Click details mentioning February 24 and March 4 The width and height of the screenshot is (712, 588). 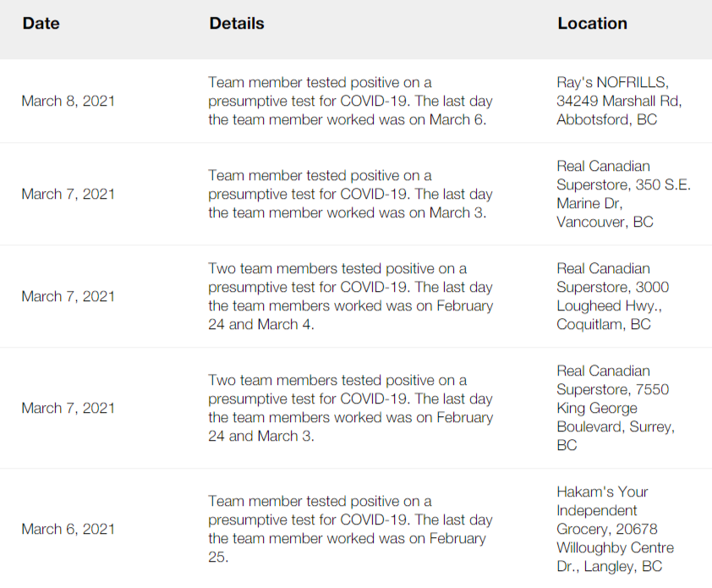click(350, 296)
